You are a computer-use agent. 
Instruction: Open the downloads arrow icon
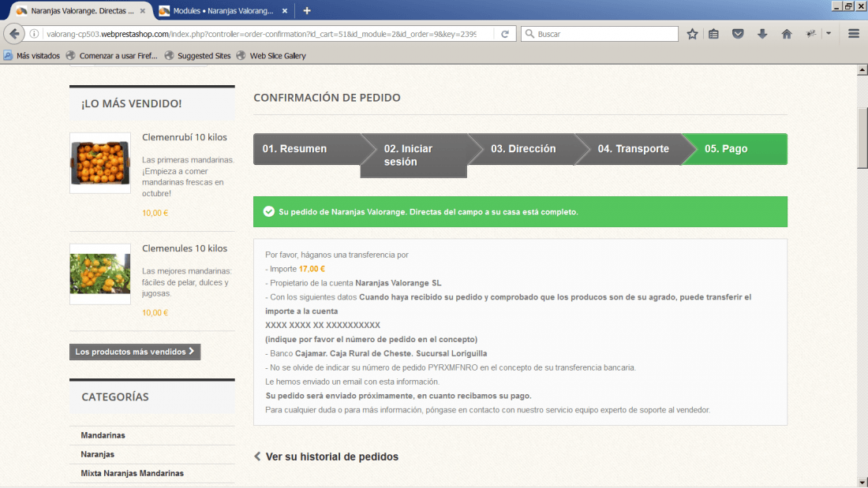(x=762, y=34)
